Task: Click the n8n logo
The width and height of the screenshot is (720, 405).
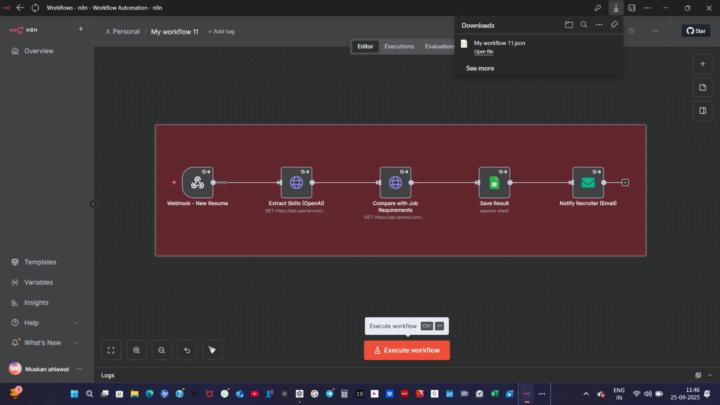Action: coord(23,30)
